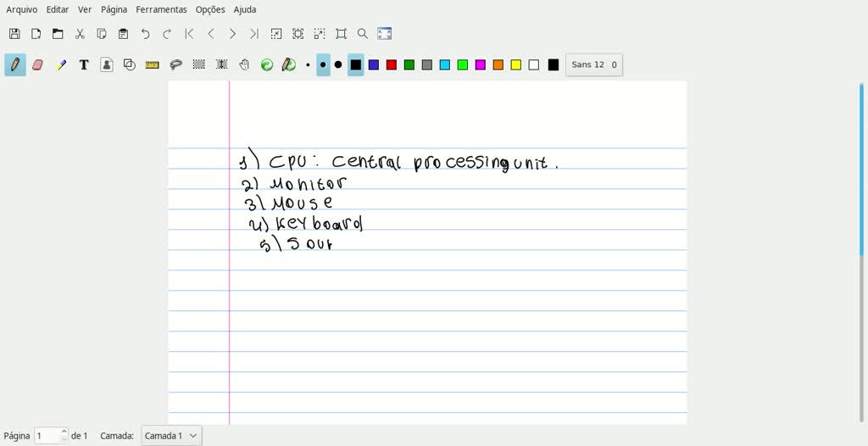This screenshot has width=868, height=446.
Task: Set thick pen thickness
Action: 338,64
